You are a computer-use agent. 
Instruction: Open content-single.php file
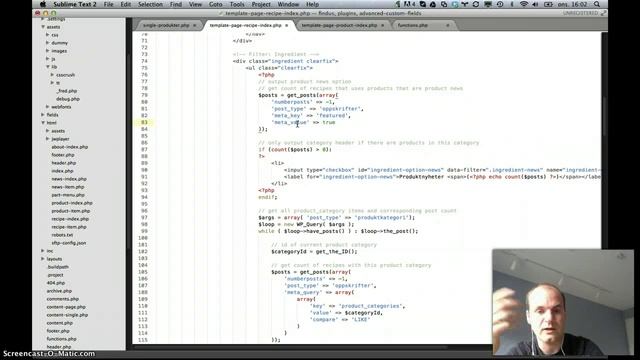[x=67, y=315]
